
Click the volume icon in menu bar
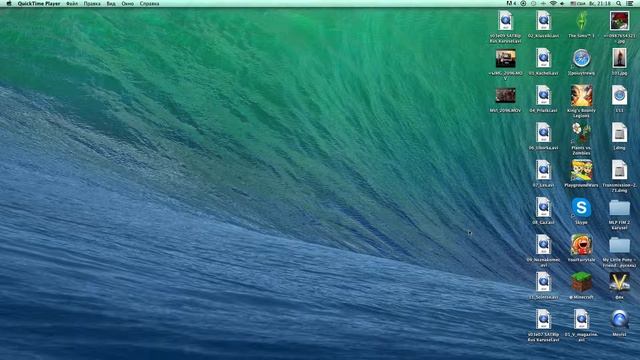coord(562,3)
